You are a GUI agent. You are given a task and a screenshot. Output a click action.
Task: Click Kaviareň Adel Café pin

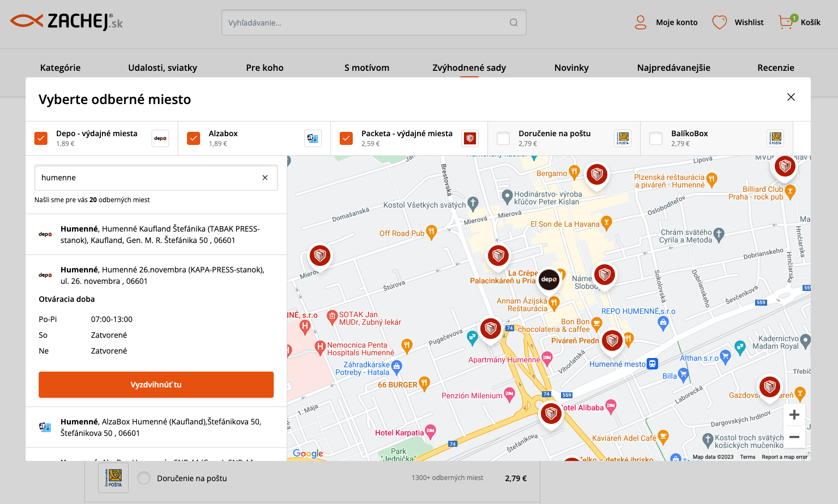tap(663, 436)
